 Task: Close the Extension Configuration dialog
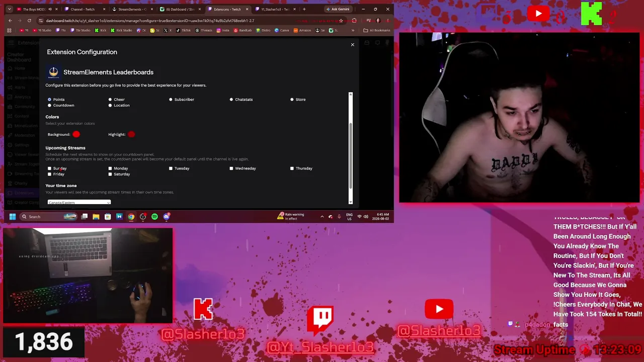coord(352,45)
